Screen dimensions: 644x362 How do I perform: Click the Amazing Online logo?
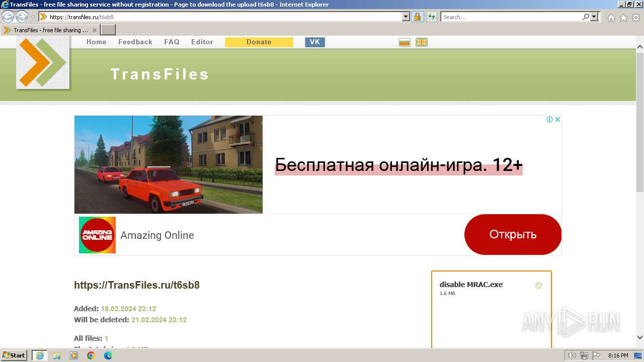97,235
